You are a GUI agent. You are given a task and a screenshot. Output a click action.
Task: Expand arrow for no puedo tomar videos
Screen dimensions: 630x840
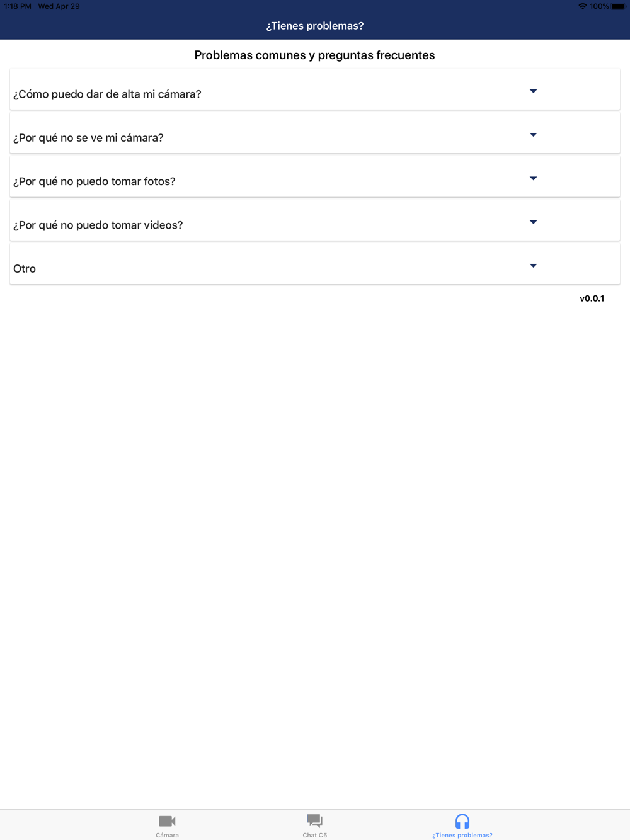(x=533, y=222)
